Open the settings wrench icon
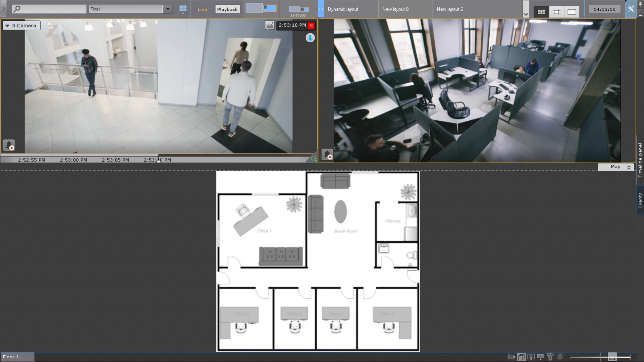 pyautogui.click(x=631, y=9)
